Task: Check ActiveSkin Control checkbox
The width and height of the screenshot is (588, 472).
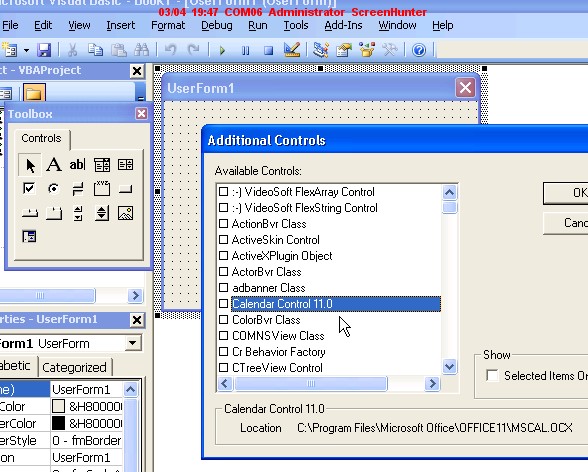Action: (x=224, y=240)
